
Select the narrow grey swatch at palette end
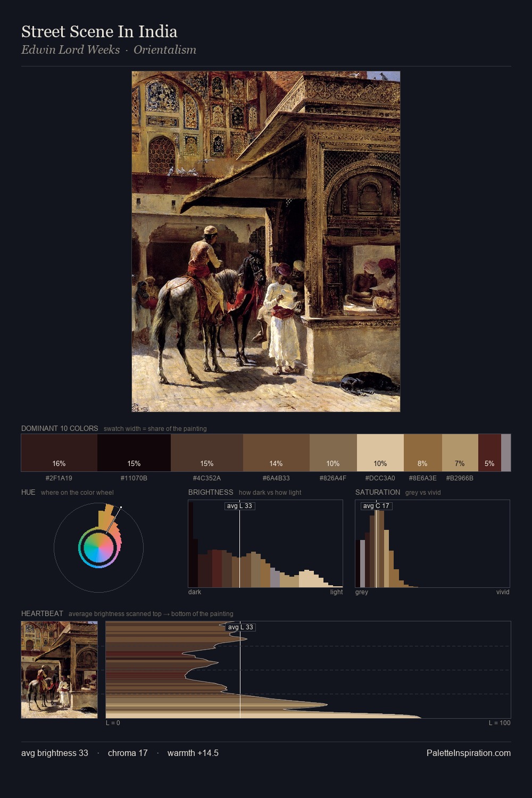point(506,453)
